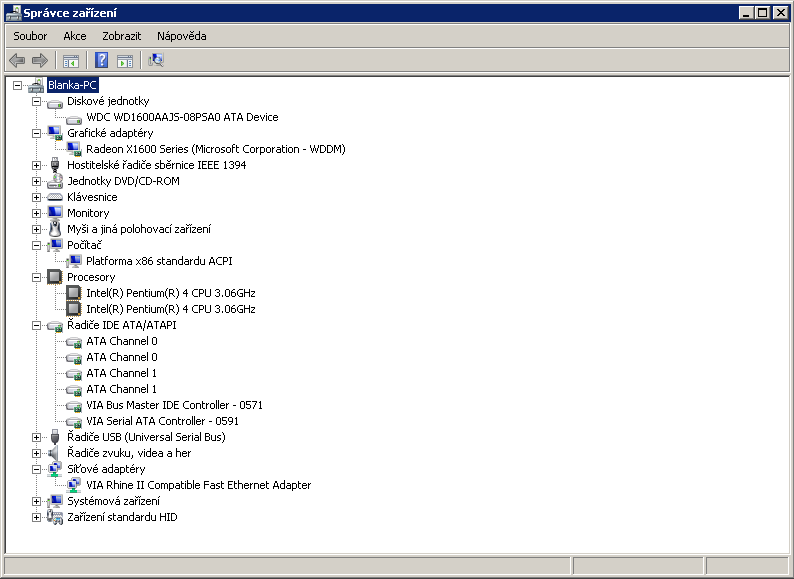The width and height of the screenshot is (794, 579).
Task: Click the Systémová zařízení icon
Action: 55,501
